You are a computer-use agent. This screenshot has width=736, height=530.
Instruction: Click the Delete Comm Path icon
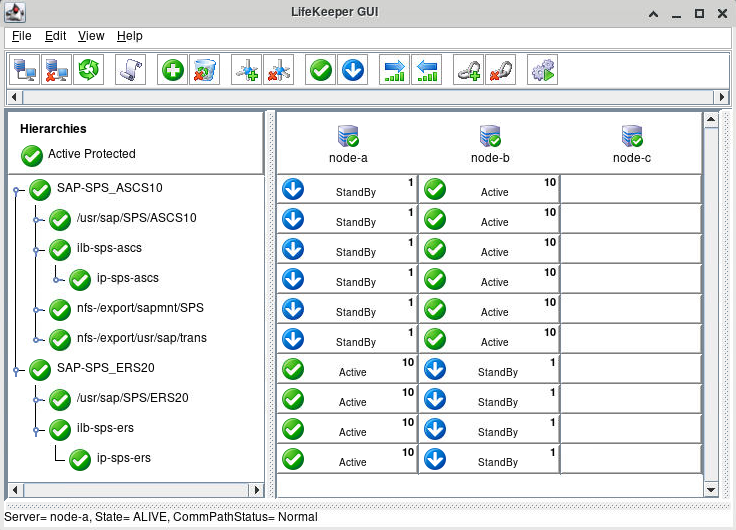(x=278, y=70)
